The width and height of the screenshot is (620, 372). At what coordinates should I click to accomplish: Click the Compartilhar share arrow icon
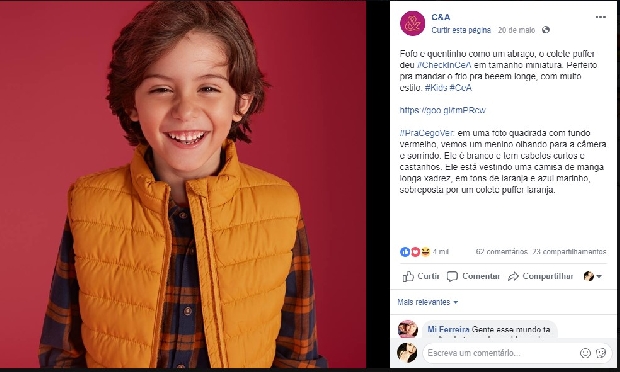pyautogui.click(x=513, y=276)
